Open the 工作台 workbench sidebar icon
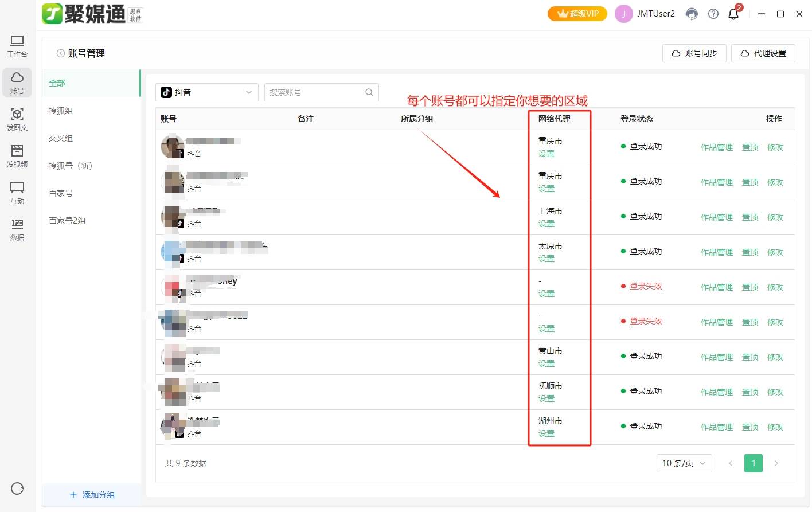The image size is (812, 512). (x=17, y=46)
